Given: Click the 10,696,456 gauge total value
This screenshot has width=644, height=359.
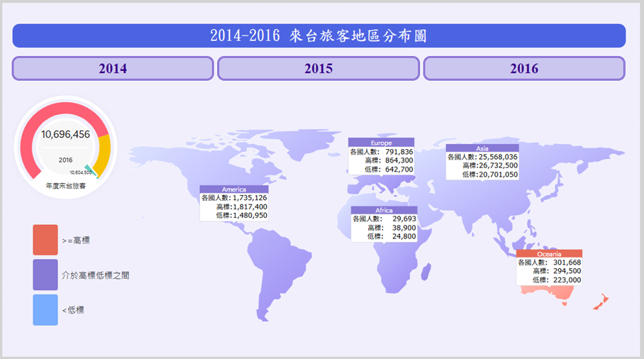Looking at the screenshot, I should [65, 134].
